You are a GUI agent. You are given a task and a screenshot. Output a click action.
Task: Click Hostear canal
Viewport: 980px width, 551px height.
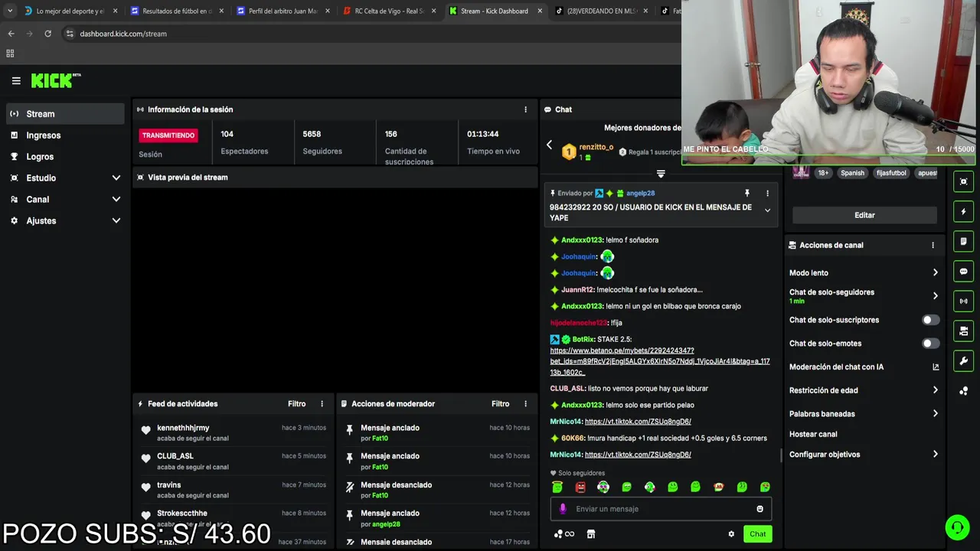pyautogui.click(x=813, y=435)
